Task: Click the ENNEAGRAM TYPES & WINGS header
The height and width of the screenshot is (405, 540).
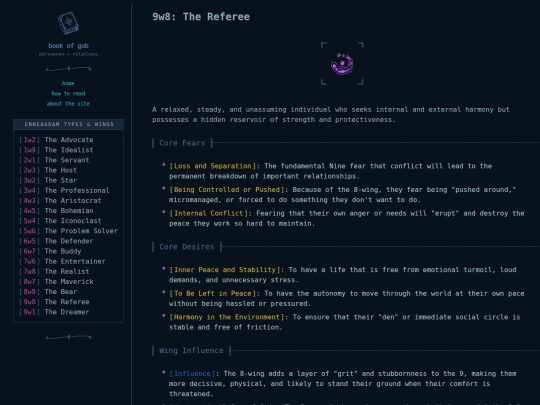Action: [x=69, y=124]
